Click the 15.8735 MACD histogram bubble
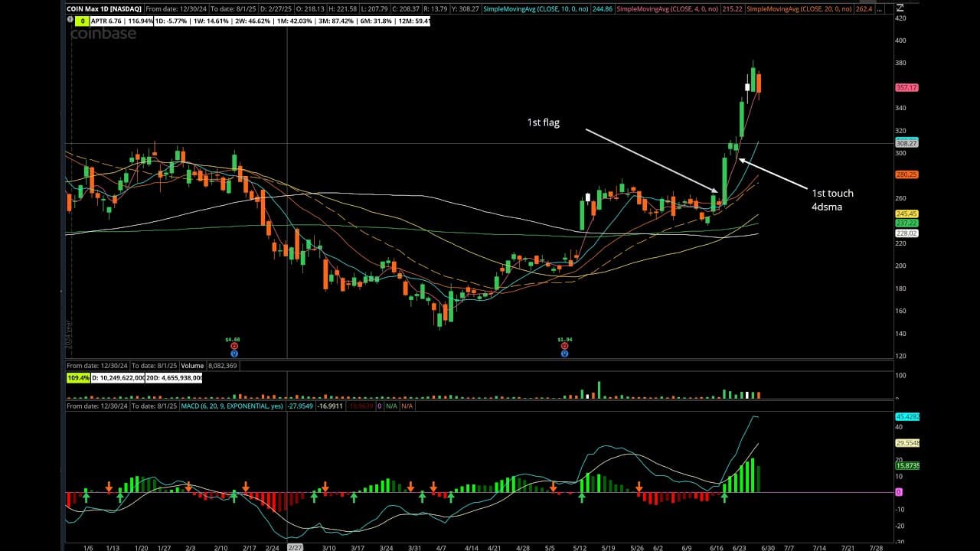This screenshot has height=551, width=980. click(x=906, y=465)
